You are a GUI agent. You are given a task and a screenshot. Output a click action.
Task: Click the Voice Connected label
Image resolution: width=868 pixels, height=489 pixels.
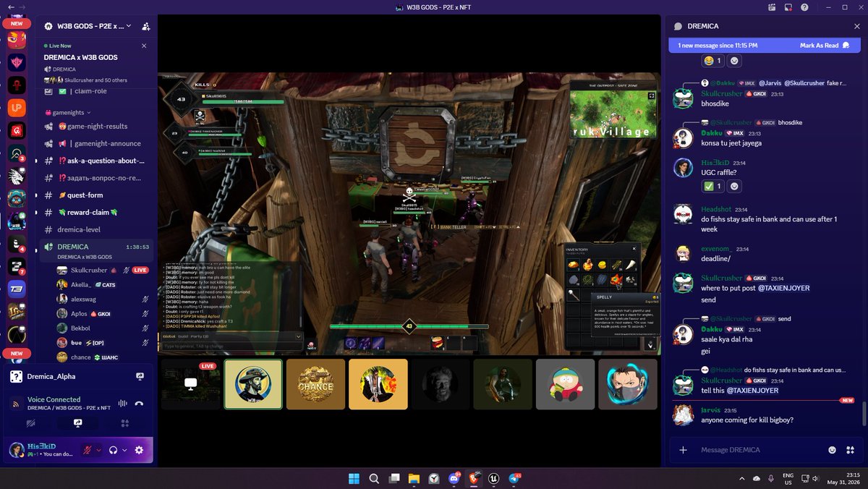(x=54, y=399)
